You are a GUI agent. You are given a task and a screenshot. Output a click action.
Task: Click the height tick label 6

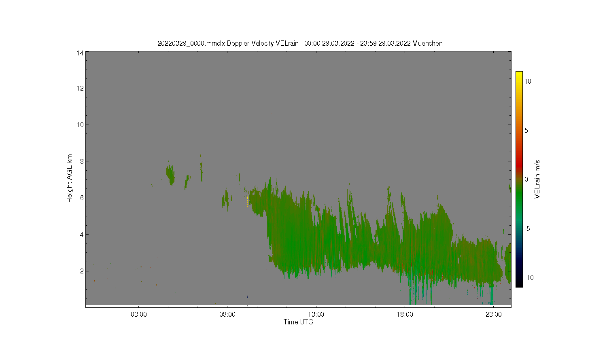pos(82,198)
